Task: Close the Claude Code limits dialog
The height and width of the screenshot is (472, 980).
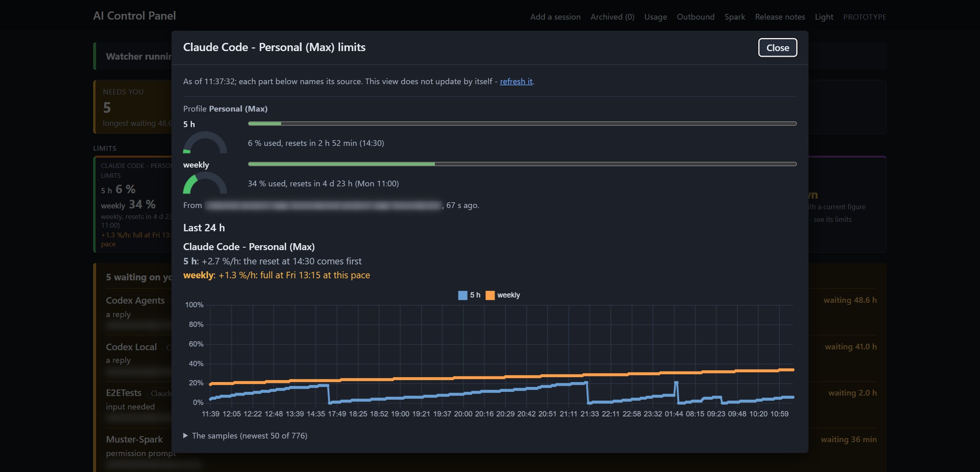Action: tap(777, 48)
